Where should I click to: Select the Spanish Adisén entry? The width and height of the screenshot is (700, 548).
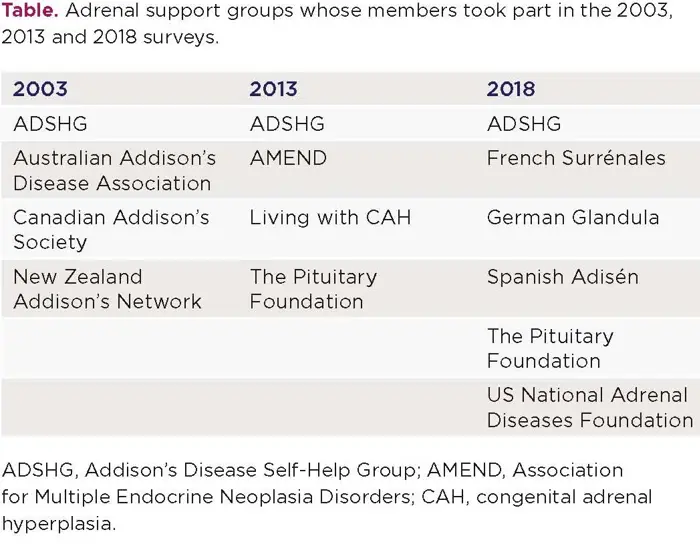[562, 277]
